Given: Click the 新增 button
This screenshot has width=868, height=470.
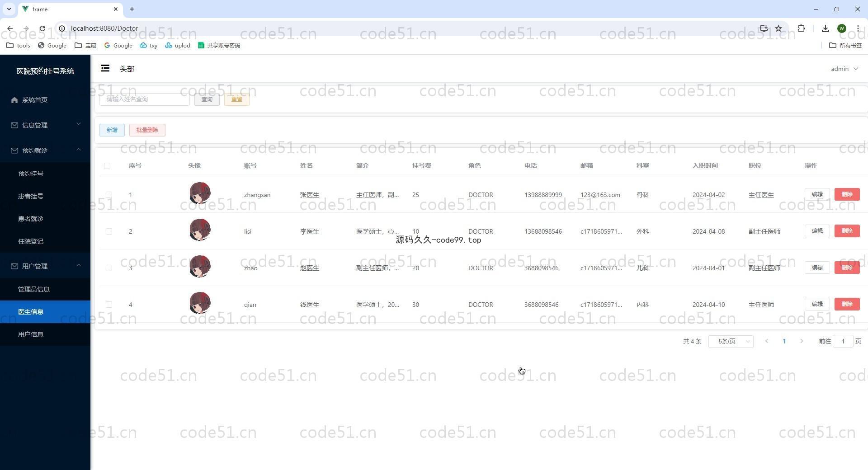Looking at the screenshot, I should click(112, 130).
